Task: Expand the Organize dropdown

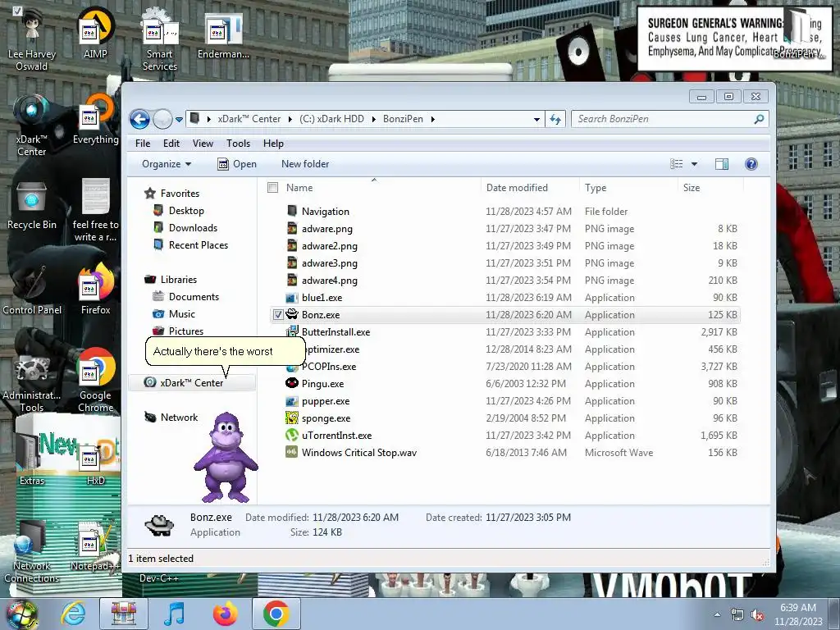Action: tap(167, 164)
